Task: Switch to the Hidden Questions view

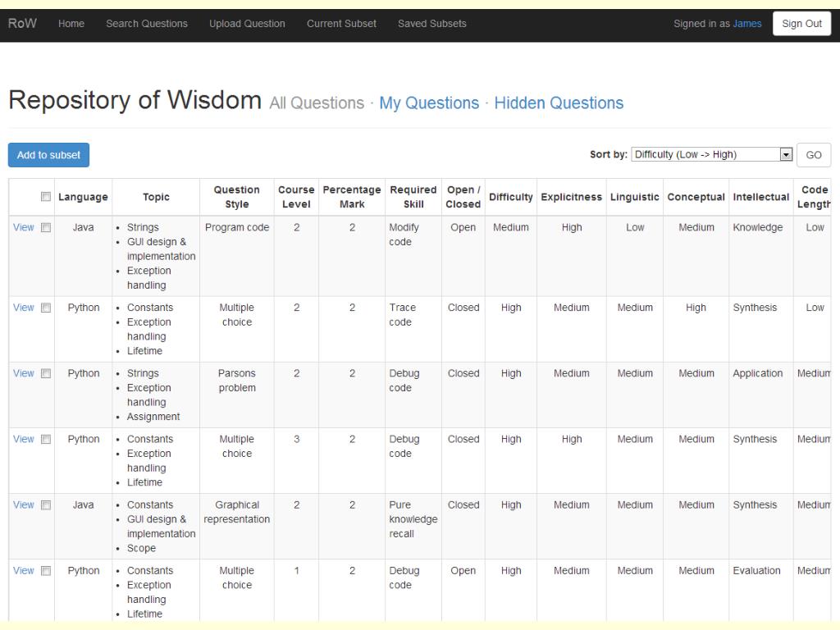Action: [559, 103]
